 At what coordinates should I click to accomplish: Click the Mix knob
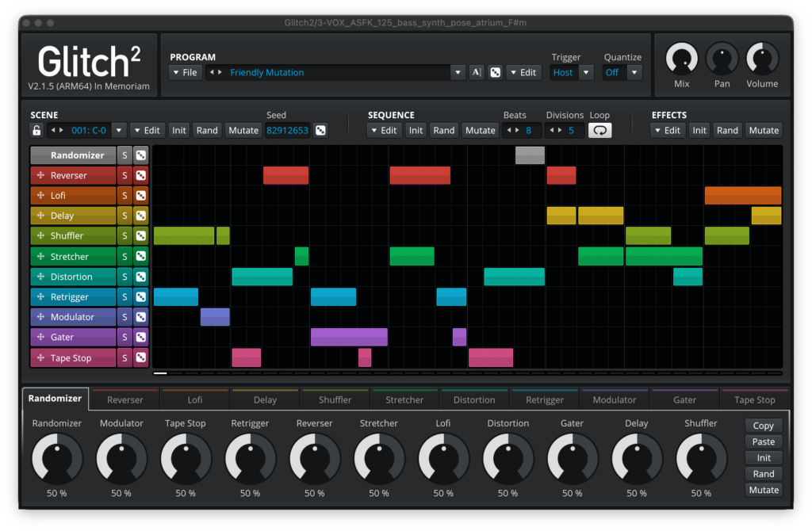[x=681, y=59]
